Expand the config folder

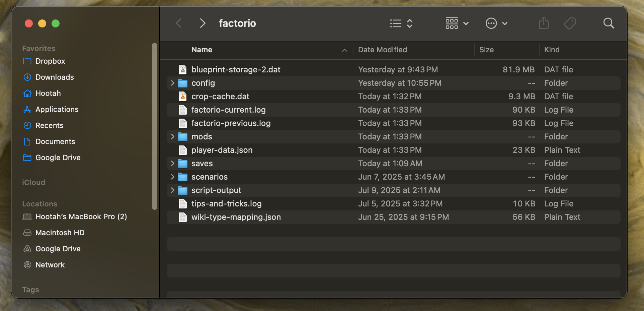[172, 83]
